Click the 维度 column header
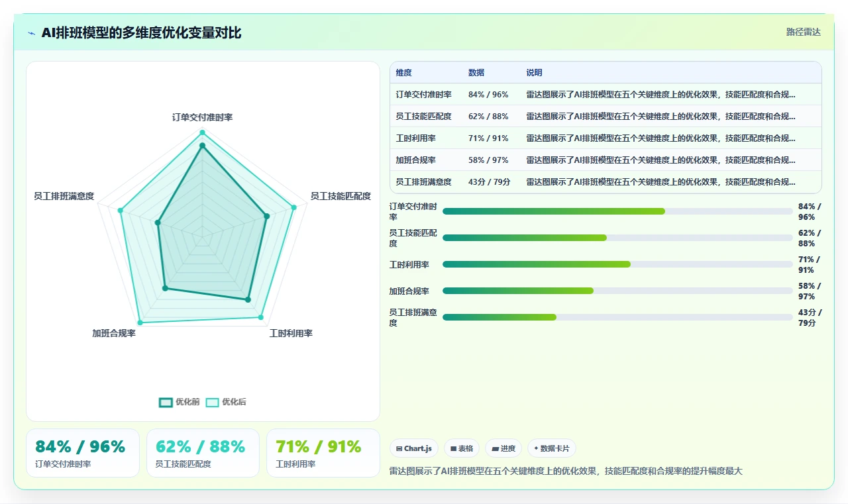848x504 pixels. [x=404, y=73]
